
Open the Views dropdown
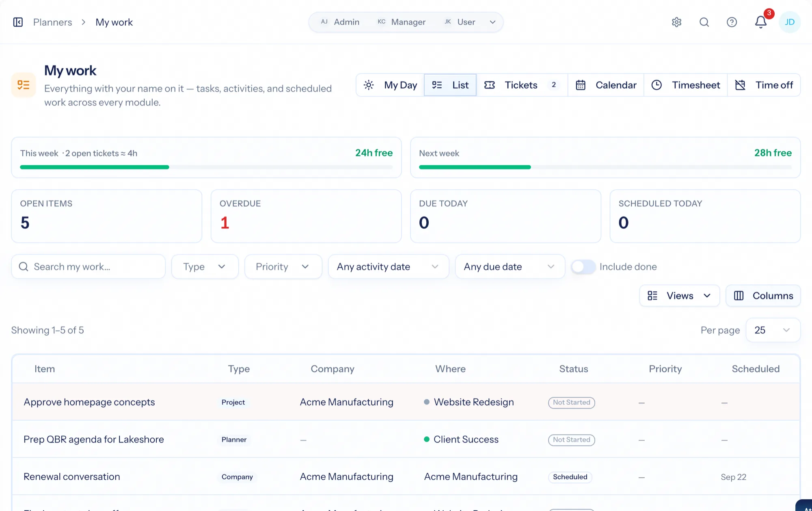[x=679, y=296]
